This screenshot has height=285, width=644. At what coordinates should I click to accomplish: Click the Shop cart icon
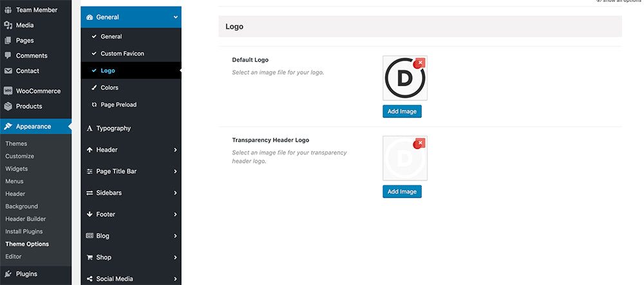(x=90, y=257)
